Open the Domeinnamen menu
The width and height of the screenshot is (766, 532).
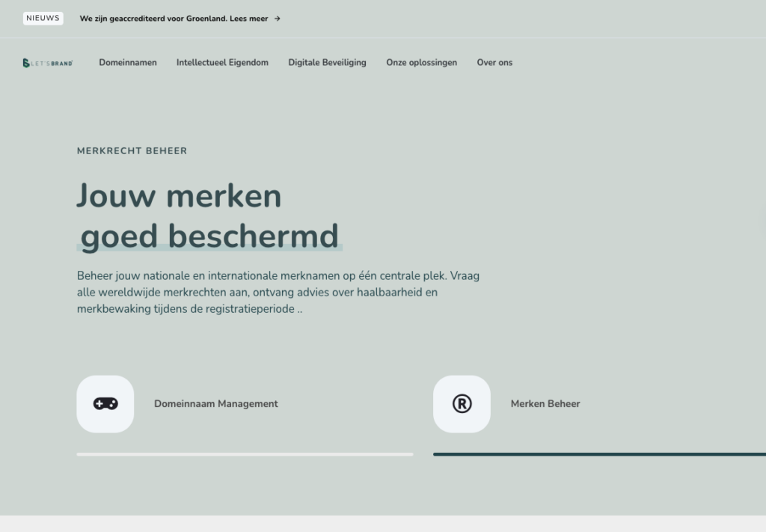pos(128,63)
